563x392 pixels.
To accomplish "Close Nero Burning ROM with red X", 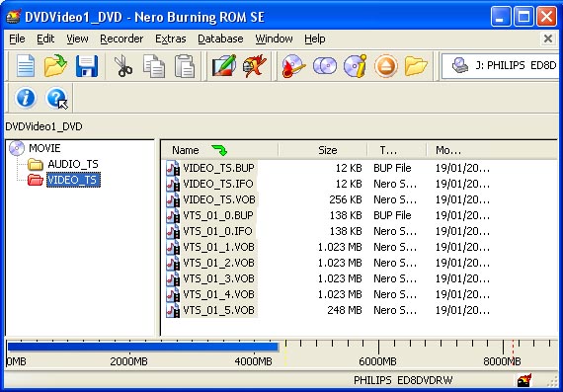I will click(x=547, y=17).
